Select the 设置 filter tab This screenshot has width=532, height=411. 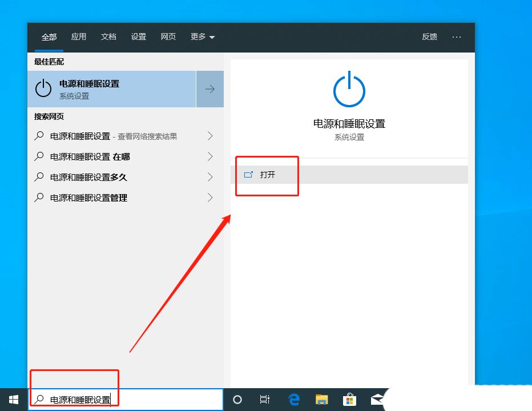138,37
